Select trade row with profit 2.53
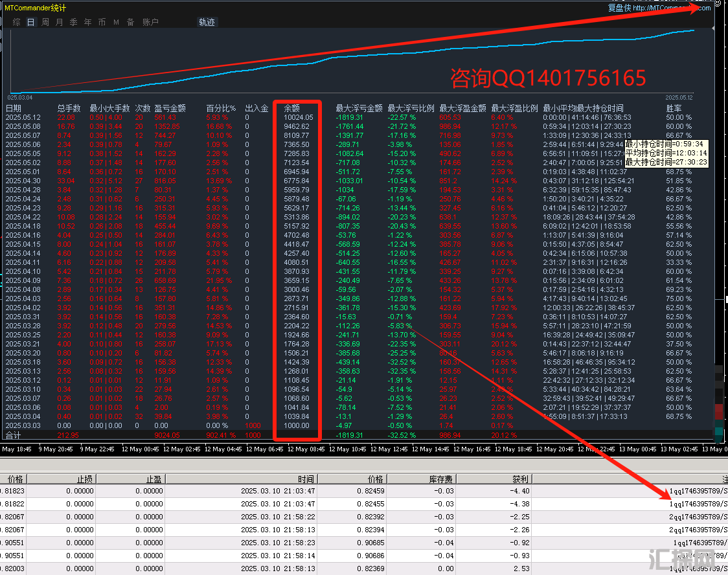This screenshot has width=728, height=575. (364, 569)
